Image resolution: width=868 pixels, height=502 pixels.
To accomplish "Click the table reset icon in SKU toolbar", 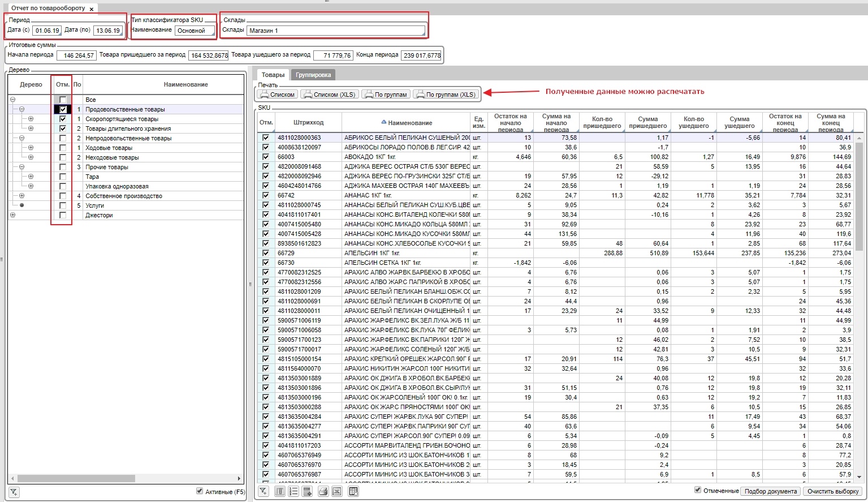I will click(353, 491).
